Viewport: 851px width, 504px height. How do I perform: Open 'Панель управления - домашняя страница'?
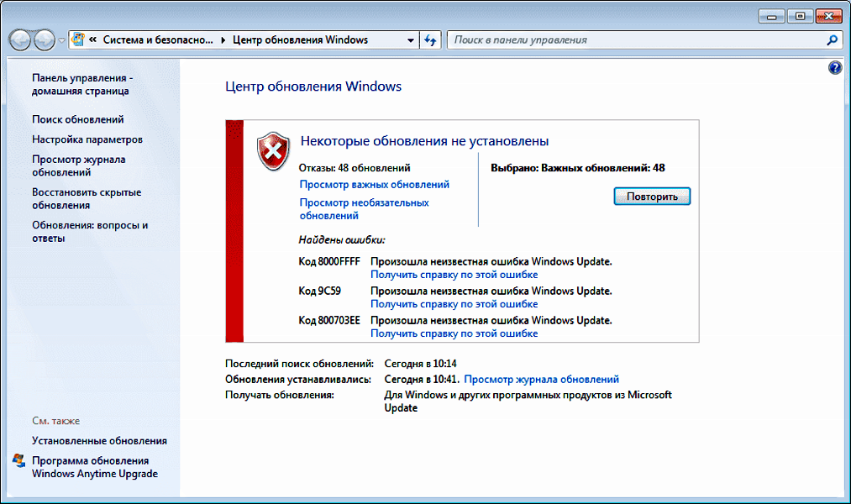click(82, 85)
